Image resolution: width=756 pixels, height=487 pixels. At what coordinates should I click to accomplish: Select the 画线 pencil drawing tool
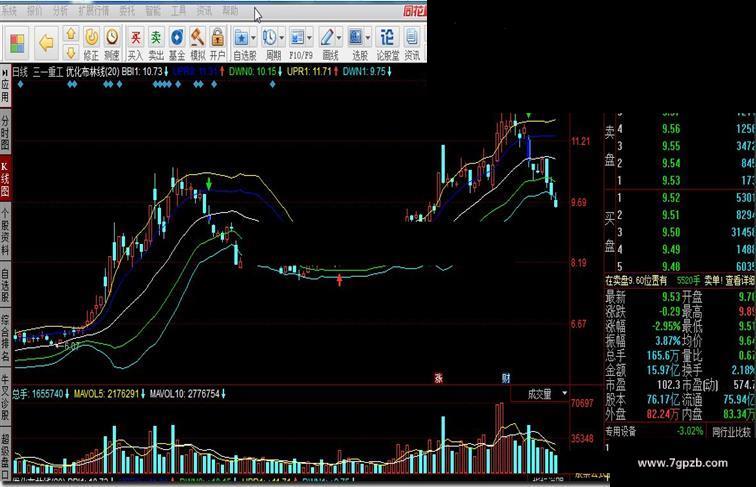coord(327,37)
